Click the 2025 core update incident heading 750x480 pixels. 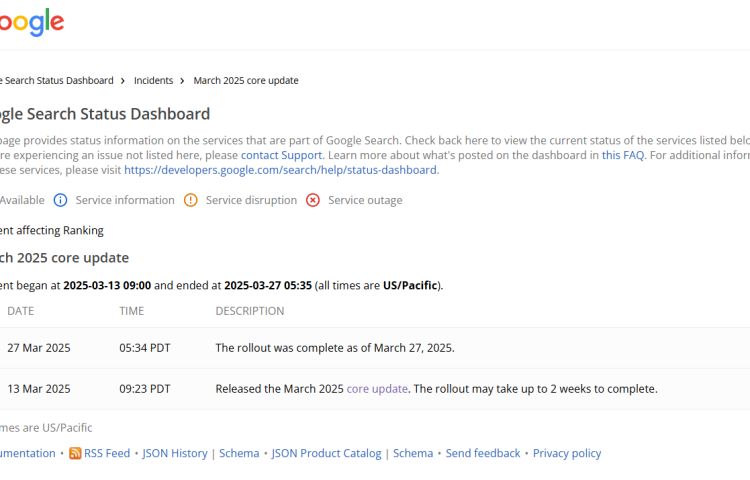click(x=65, y=258)
